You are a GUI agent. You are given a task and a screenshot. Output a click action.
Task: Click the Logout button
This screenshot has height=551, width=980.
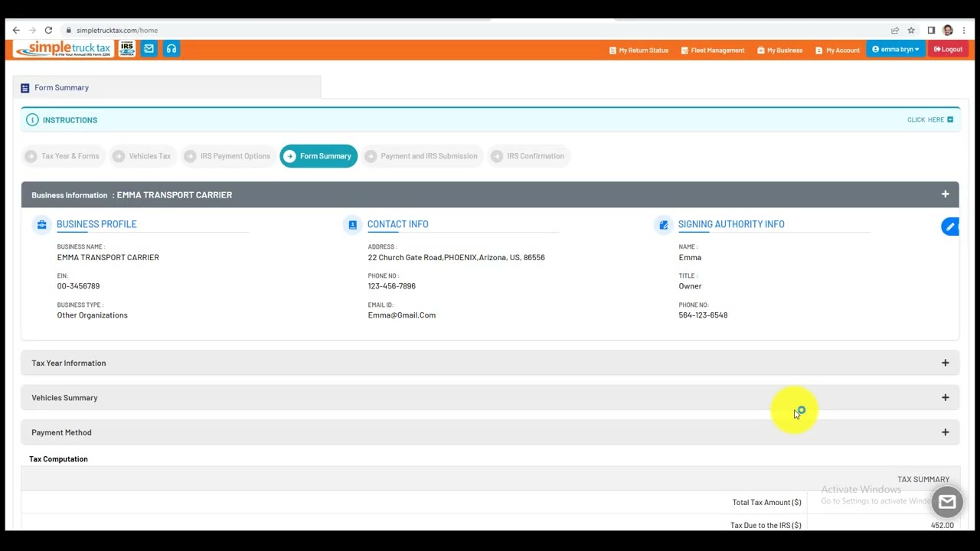point(948,49)
